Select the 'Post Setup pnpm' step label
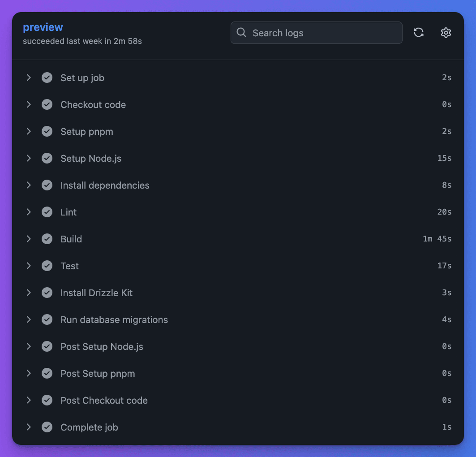Viewport: 476px width, 457px height. pos(98,374)
